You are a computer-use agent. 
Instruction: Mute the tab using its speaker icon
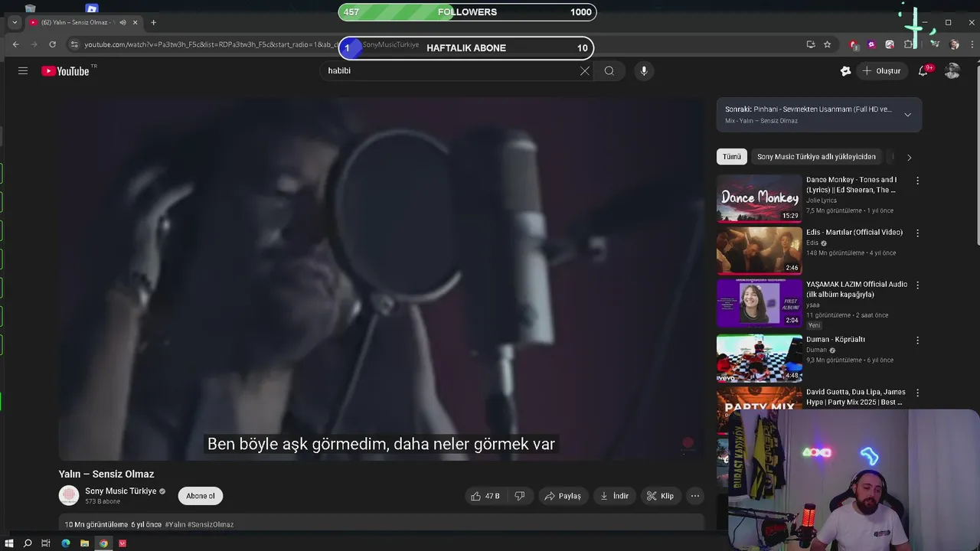(122, 22)
